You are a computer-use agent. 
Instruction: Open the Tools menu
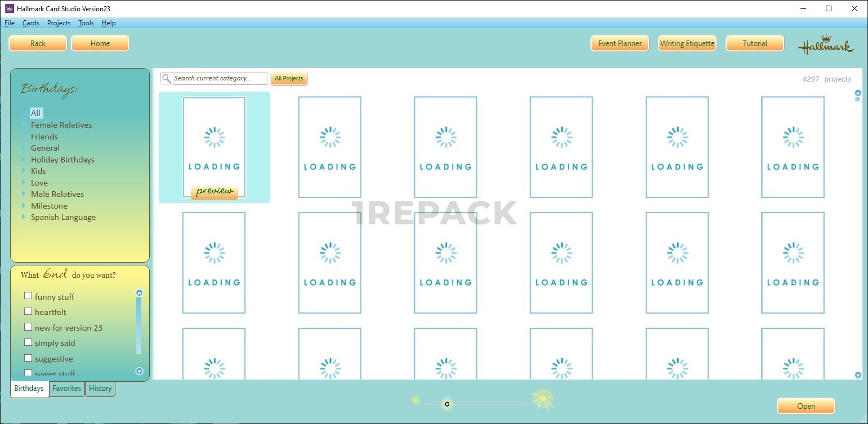tap(86, 23)
